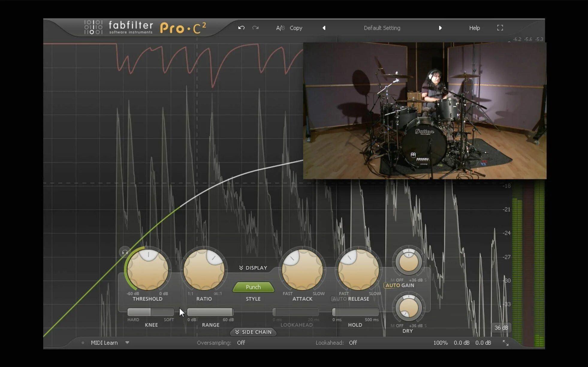Click the FabFilter logo icon
Viewport: 588px width, 367px height.
(93, 27)
